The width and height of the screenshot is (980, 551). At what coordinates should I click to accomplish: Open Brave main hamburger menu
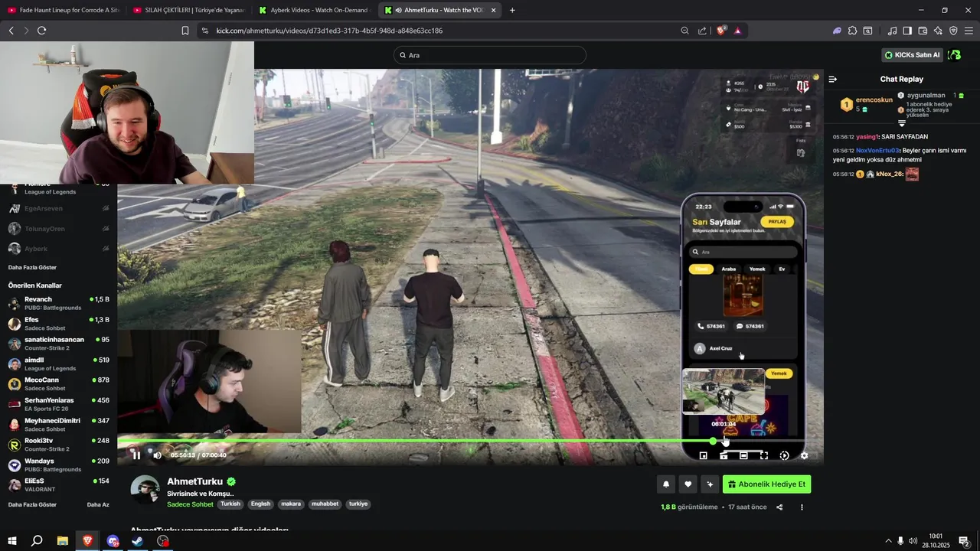[x=969, y=31]
